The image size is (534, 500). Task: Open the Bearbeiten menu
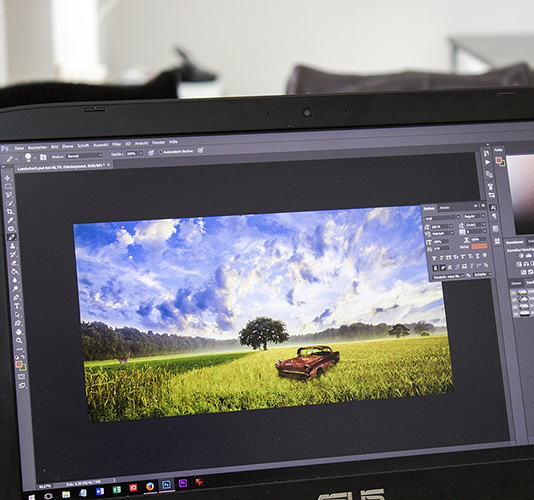click(x=37, y=147)
